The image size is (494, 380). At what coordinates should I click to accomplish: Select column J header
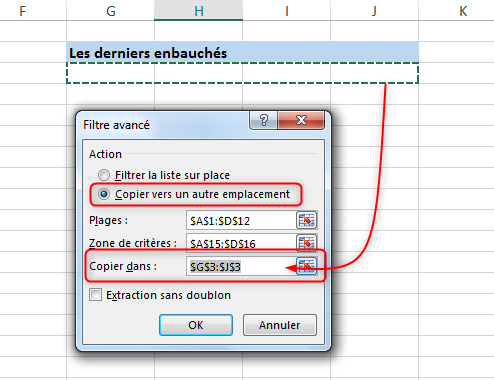pyautogui.click(x=374, y=11)
